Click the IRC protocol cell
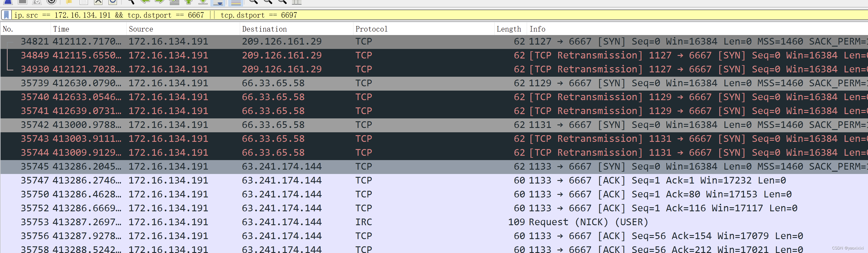 pos(364,222)
